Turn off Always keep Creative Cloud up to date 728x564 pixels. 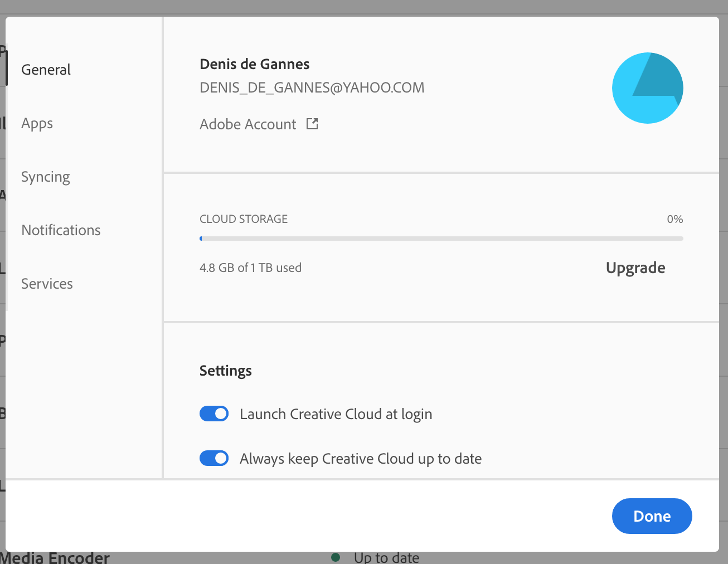point(213,458)
